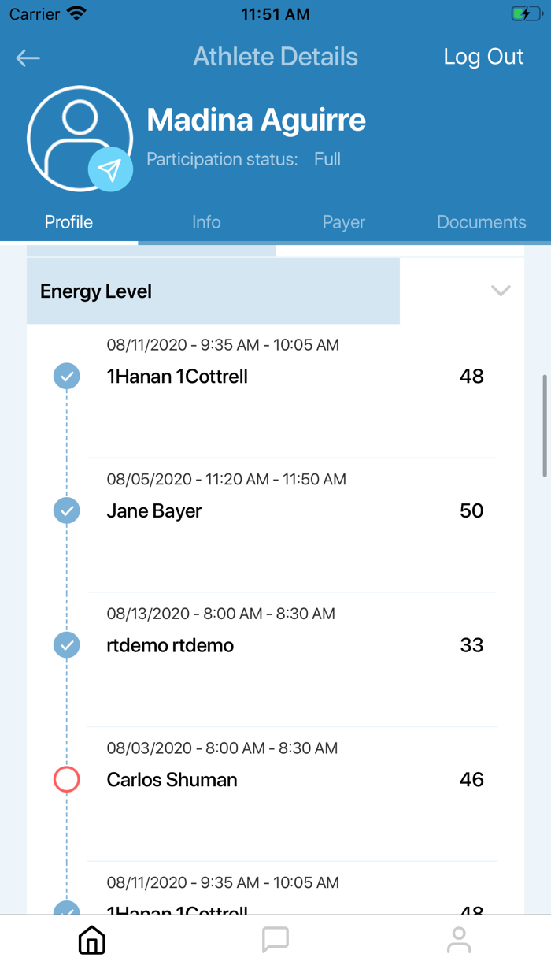
Task: Go to the Home tab icon
Action: [x=92, y=940]
